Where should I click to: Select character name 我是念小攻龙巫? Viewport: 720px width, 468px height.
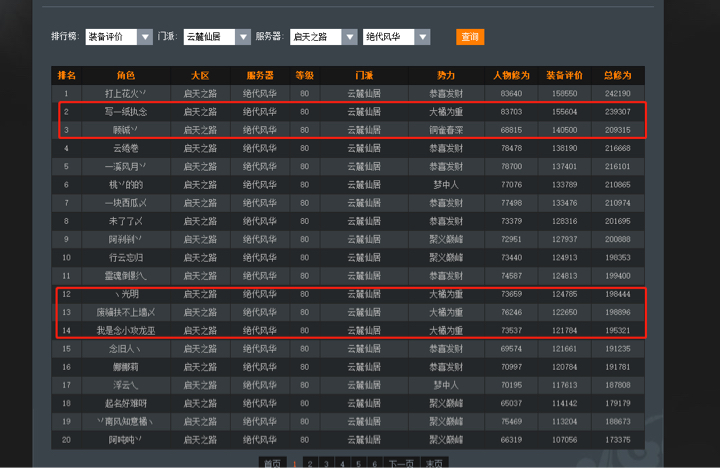pyautogui.click(x=126, y=331)
